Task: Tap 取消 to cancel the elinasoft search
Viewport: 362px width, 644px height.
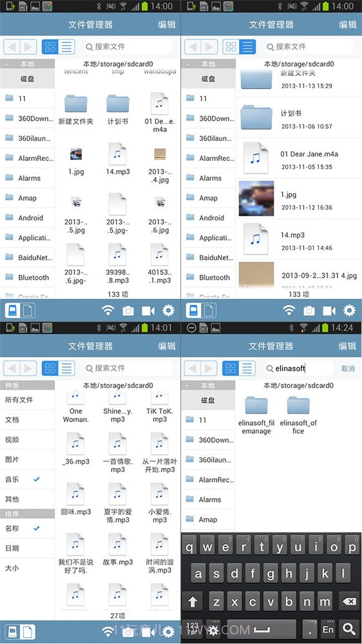Action: [x=348, y=368]
